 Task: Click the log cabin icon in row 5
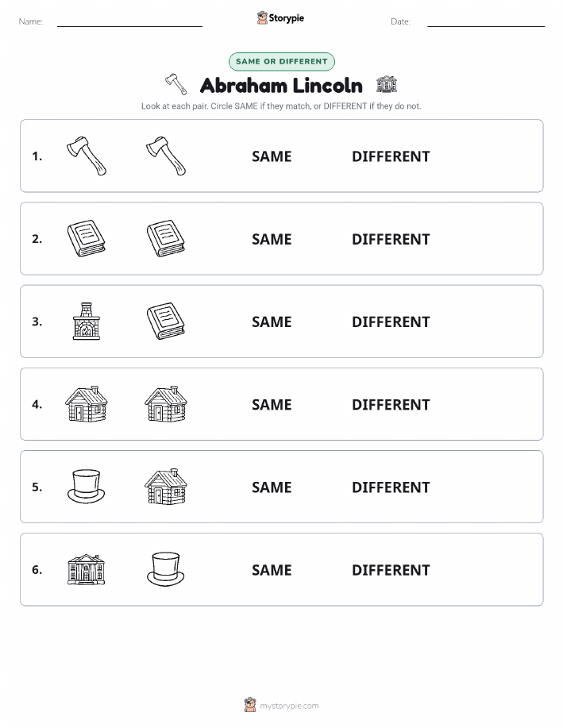[x=166, y=487]
